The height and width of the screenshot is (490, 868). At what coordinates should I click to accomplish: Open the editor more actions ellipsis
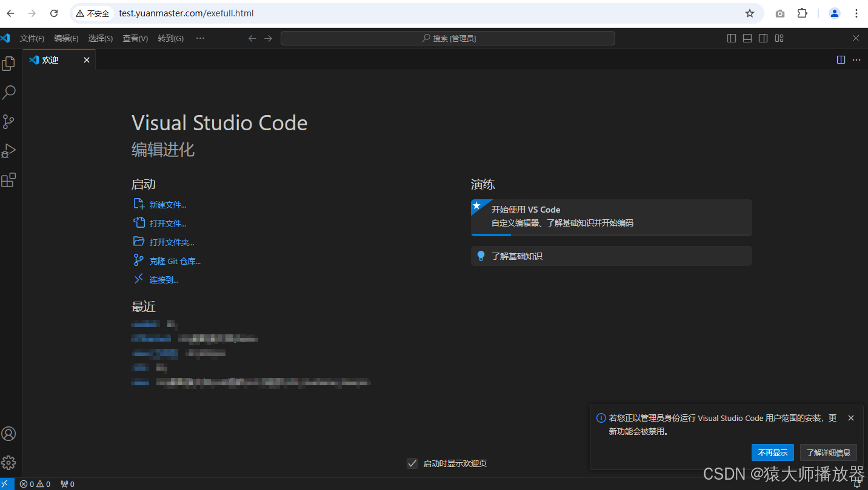856,60
